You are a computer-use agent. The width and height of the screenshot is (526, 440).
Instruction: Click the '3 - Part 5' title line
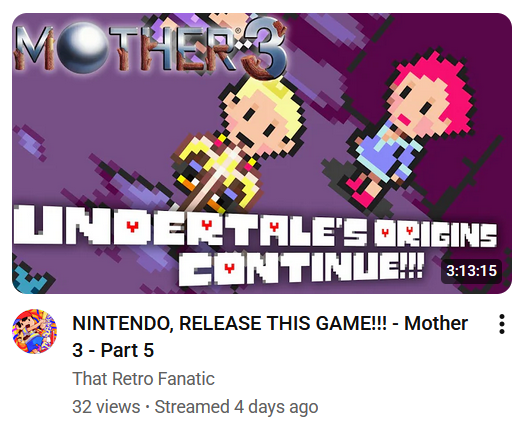pos(113,350)
